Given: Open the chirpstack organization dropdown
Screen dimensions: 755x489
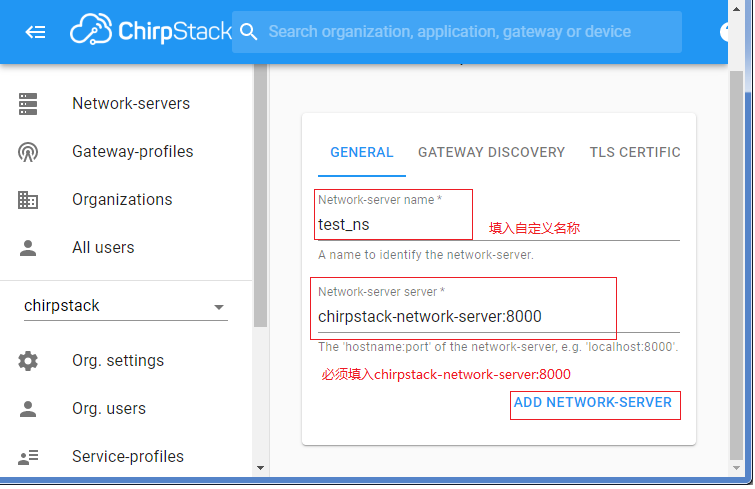Looking at the screenshot, I should pyautogui.click(x=126, y=306).
